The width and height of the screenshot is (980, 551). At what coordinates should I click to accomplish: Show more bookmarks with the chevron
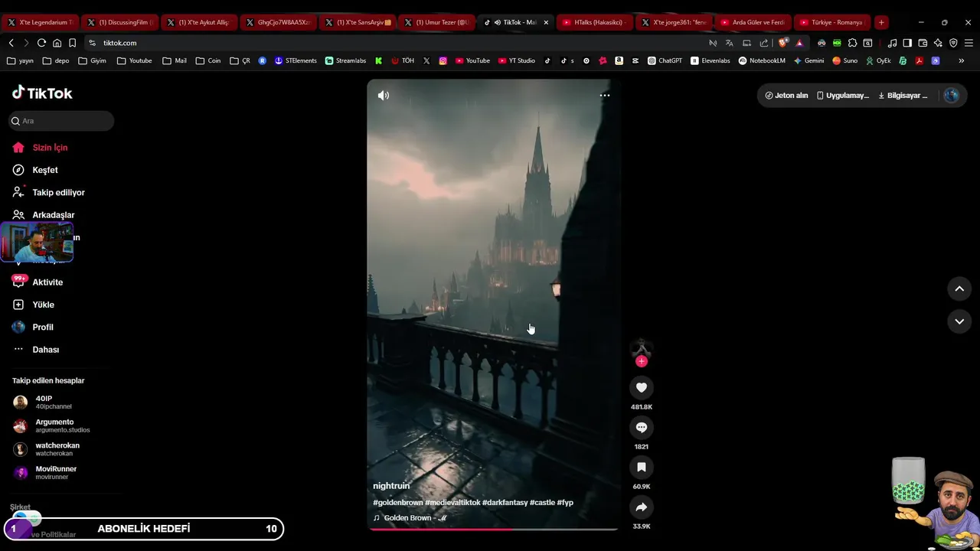pyautogui.click(x=962, y=60)
